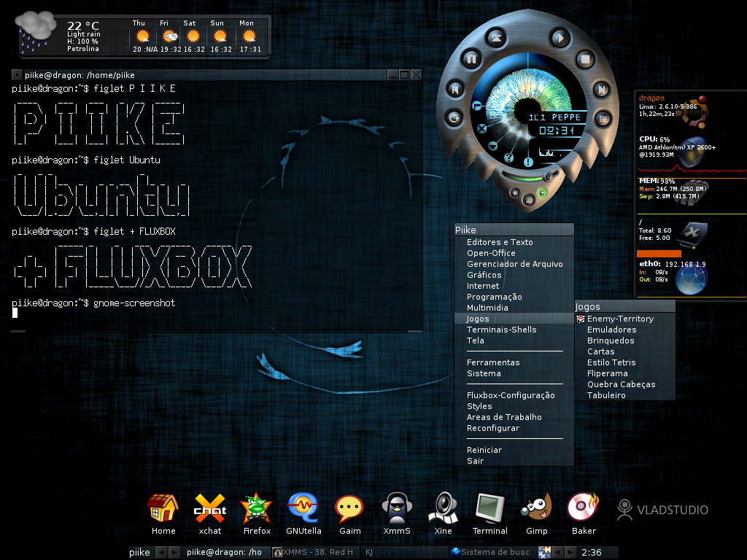Open the Gaim messenger dock icon
747x560 pixels.
349,514
